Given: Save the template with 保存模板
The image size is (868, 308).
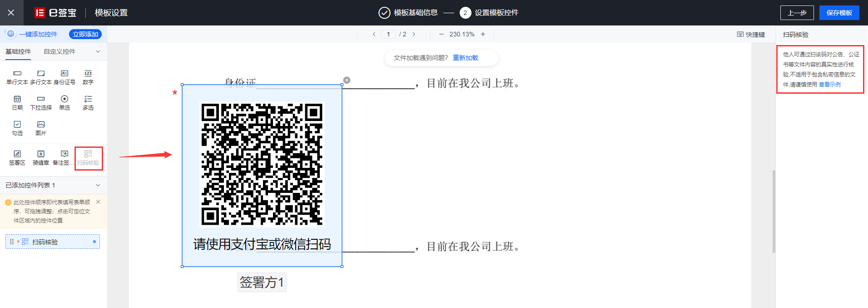Looking at the screenshot, I should click(839, 13).
